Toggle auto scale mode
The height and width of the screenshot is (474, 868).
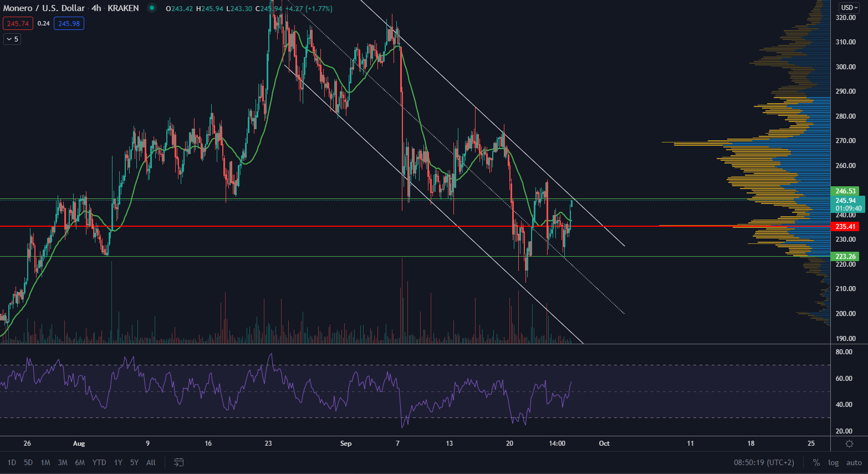tap(854, 462)
